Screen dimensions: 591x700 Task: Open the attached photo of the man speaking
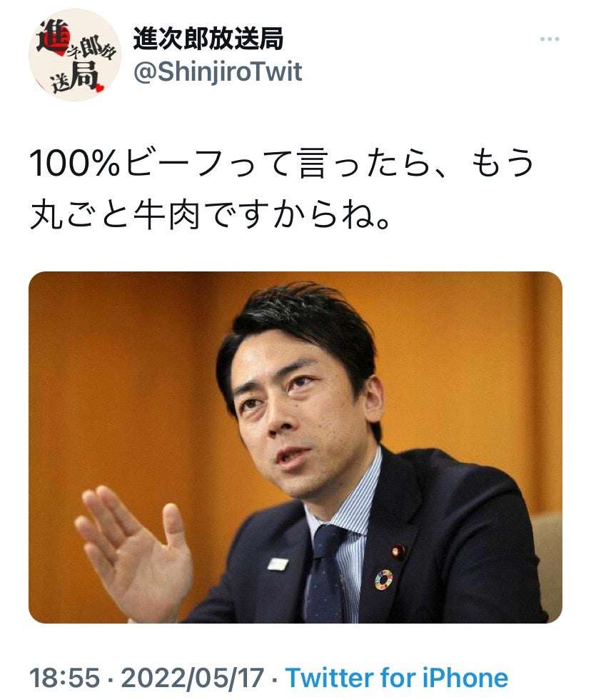(295, 447)
